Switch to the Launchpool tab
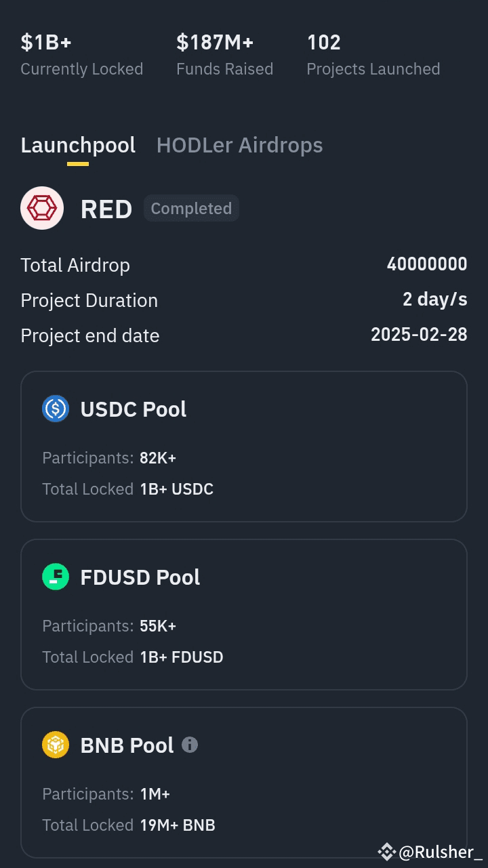The image size is (488, 868). click(78, 145)
